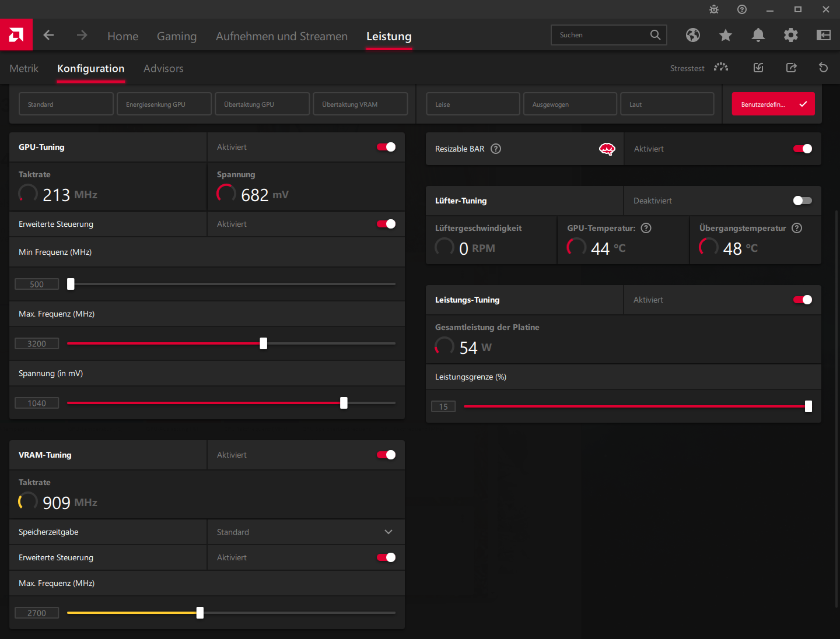
Task: Click Leistungsgrenze value field 15
Action: (x=443, y=406)
